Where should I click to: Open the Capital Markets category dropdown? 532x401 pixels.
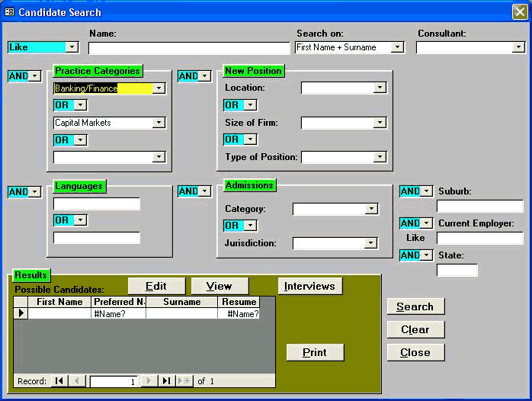click(x=159, y=123)
